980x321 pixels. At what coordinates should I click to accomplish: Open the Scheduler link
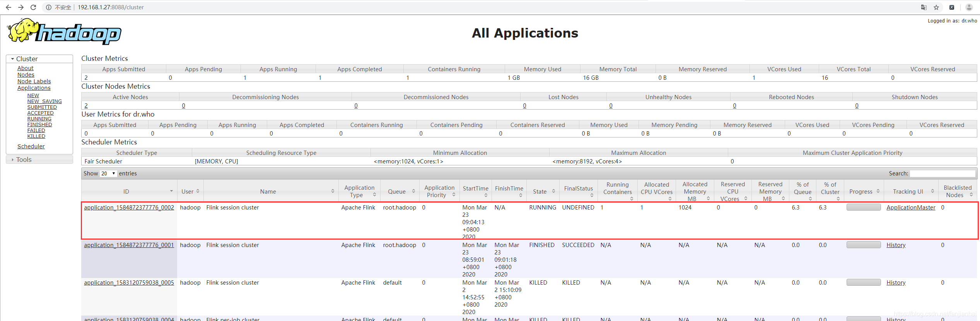click(31, 146)
